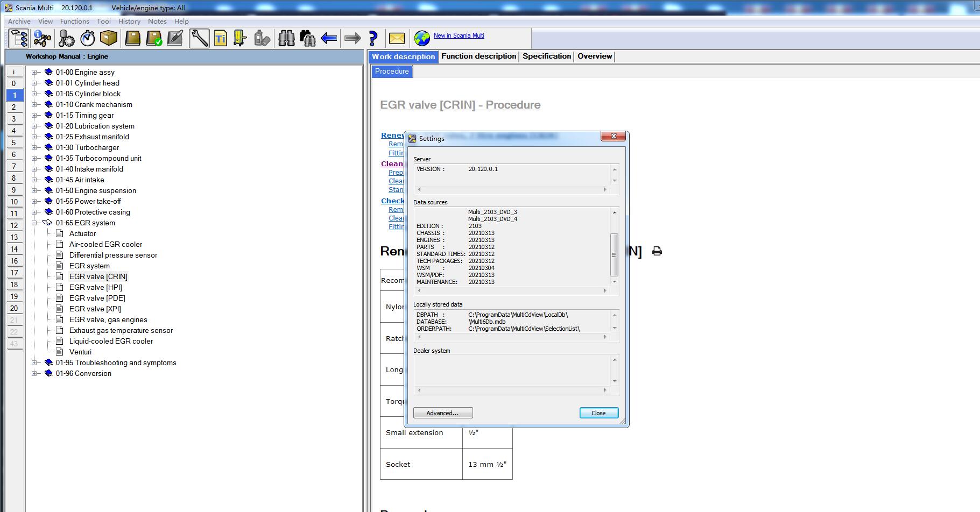Image resolution: width=980 pixels, height=512 pixels.
Task: Select the EGR valve [XPI] item
Action: click(95, 309)
